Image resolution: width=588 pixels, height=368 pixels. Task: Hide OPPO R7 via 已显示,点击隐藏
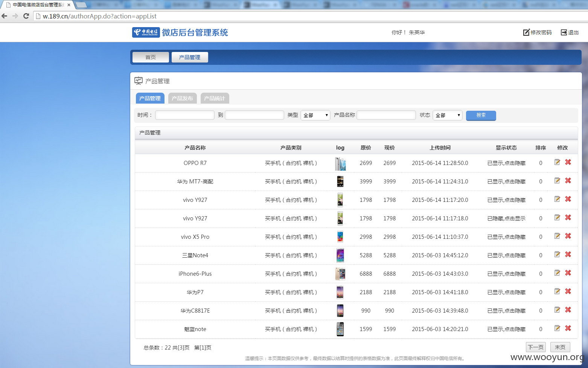coord(506,163)
